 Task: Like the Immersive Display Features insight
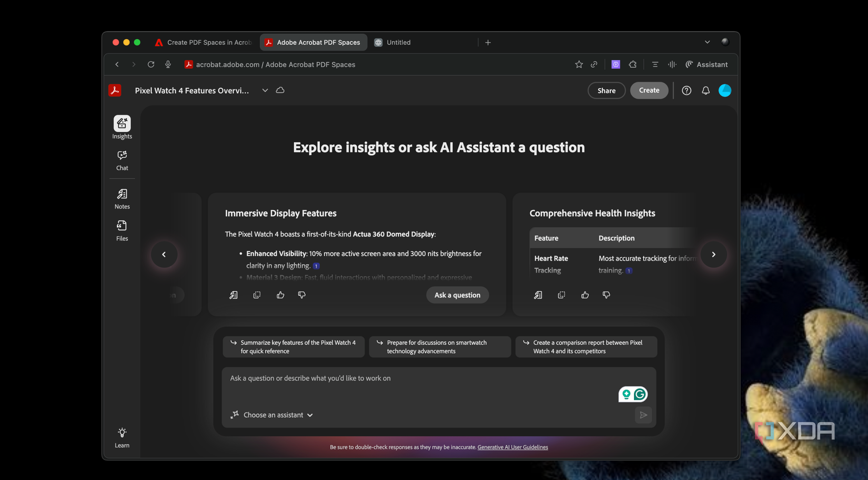[x=280, y=295]
